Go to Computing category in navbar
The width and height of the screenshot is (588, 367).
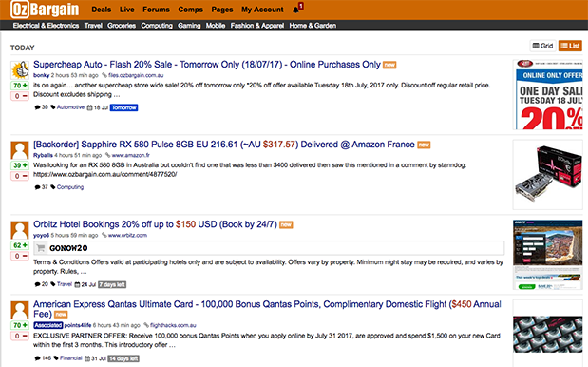point(157,26)
